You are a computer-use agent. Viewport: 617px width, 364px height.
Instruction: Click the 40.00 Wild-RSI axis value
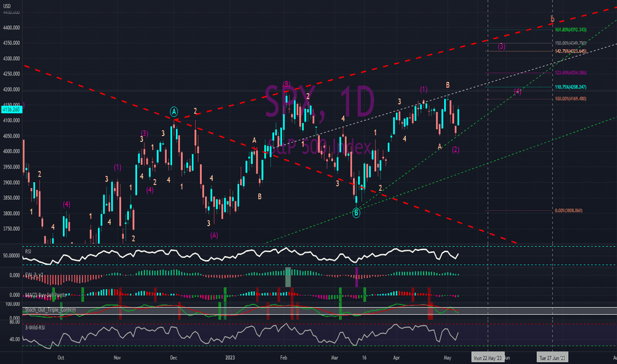click(15, 340)
